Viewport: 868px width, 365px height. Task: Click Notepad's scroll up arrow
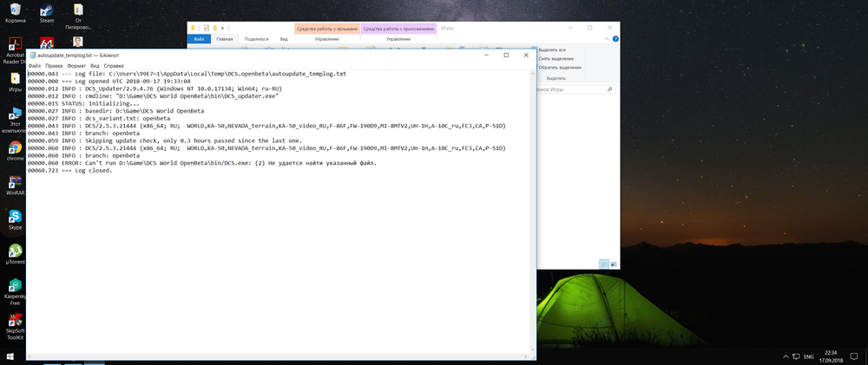tap(533, 74)
